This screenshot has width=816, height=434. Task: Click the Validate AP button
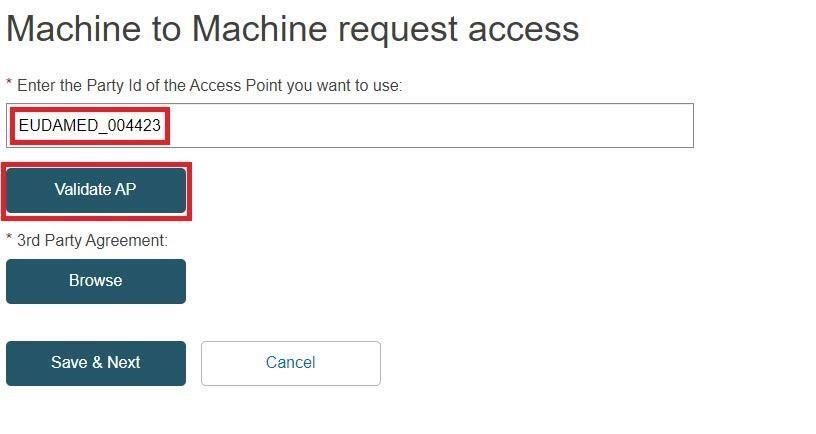click(96, 190)
